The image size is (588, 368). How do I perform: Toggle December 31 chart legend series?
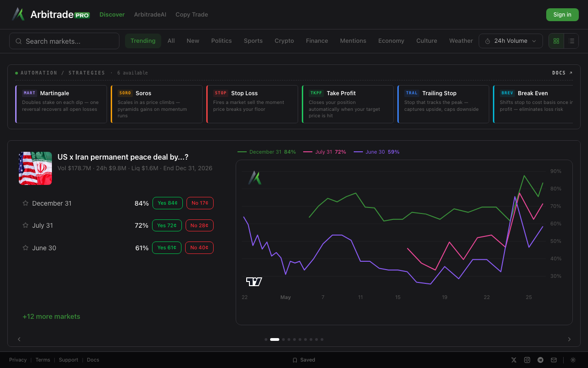[266, 152]
